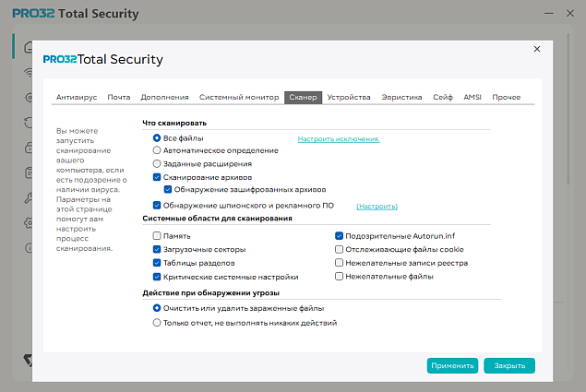Toggle Критические системные настройки checkbox

[x=157, y=277]
